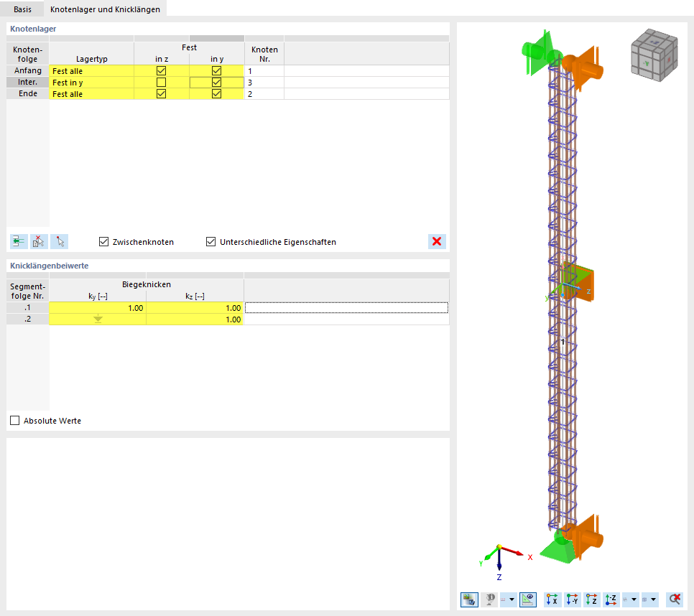This screenshot has height=616, width=694.
Task: Select the Ende row header
Action: point(28,94)
